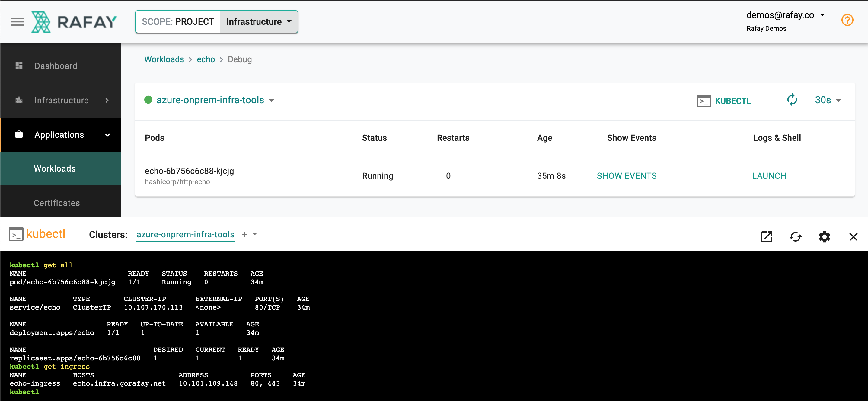Open kubectl console settings gear

pyautogui.click(x=825, y=236)
